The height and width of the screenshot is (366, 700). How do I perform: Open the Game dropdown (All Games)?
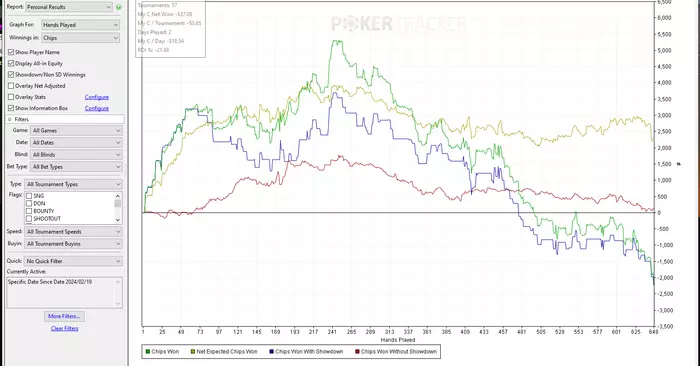pos(76,130)
